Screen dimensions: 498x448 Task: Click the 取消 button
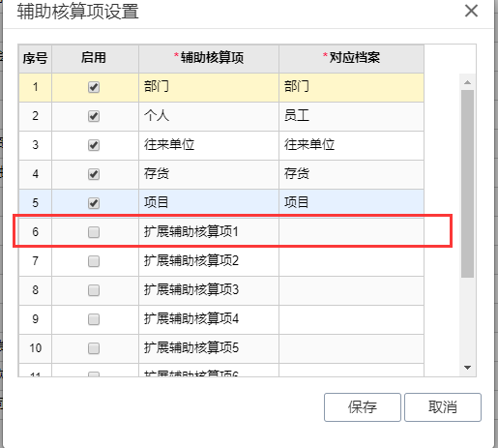coord(443,407)
